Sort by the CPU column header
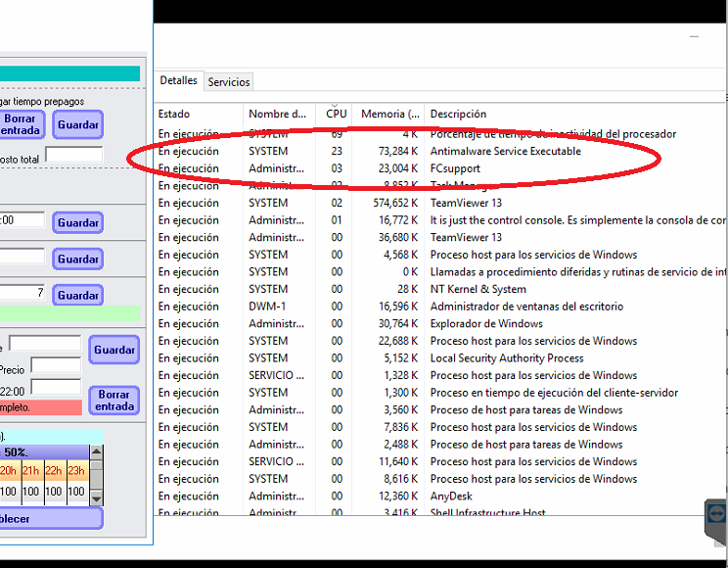Viewport: 728px width, 568px height. coord(335,114)
